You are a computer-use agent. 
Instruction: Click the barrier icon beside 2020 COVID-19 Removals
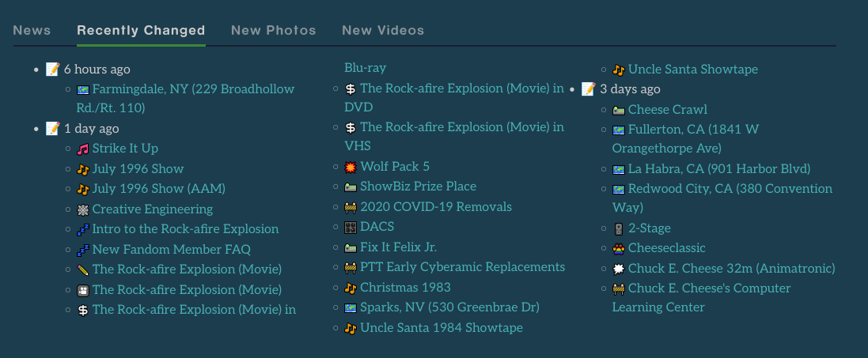[x=351, y=207]
